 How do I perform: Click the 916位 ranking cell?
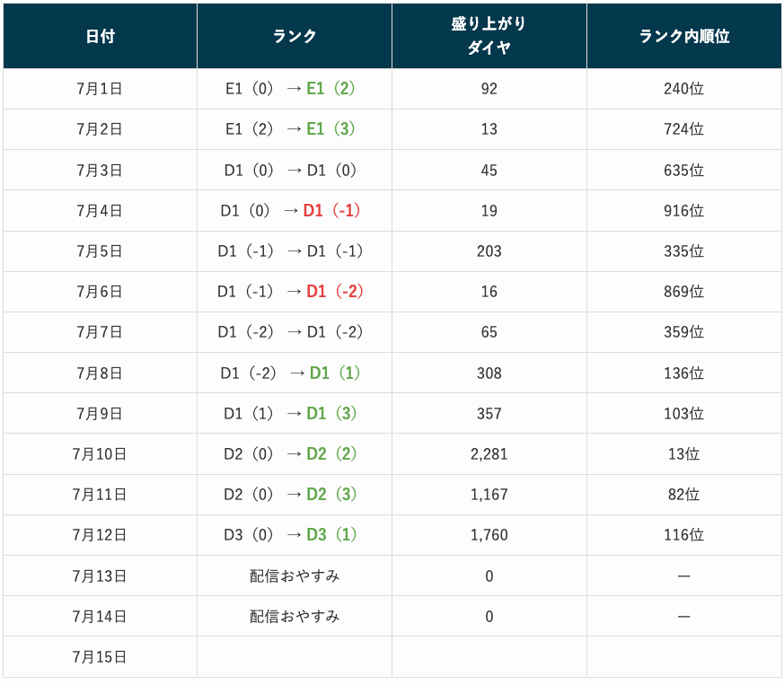(683, 211)
